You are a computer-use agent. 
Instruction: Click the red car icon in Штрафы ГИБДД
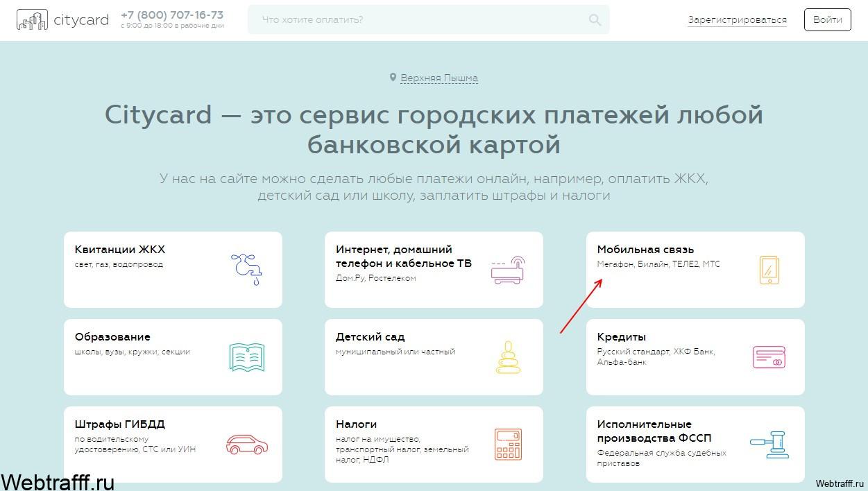(x=247, y=445)
